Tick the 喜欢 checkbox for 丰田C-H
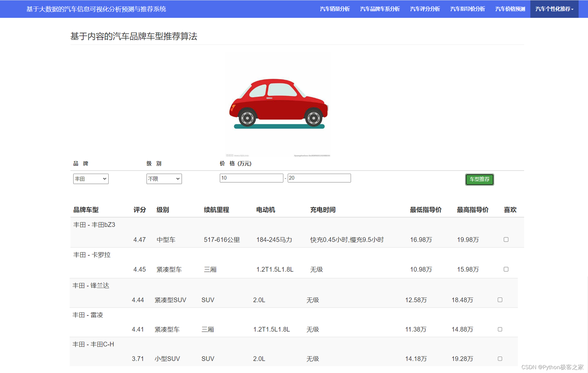Screen dimensions: 588x373 click(x=500, y=359)
